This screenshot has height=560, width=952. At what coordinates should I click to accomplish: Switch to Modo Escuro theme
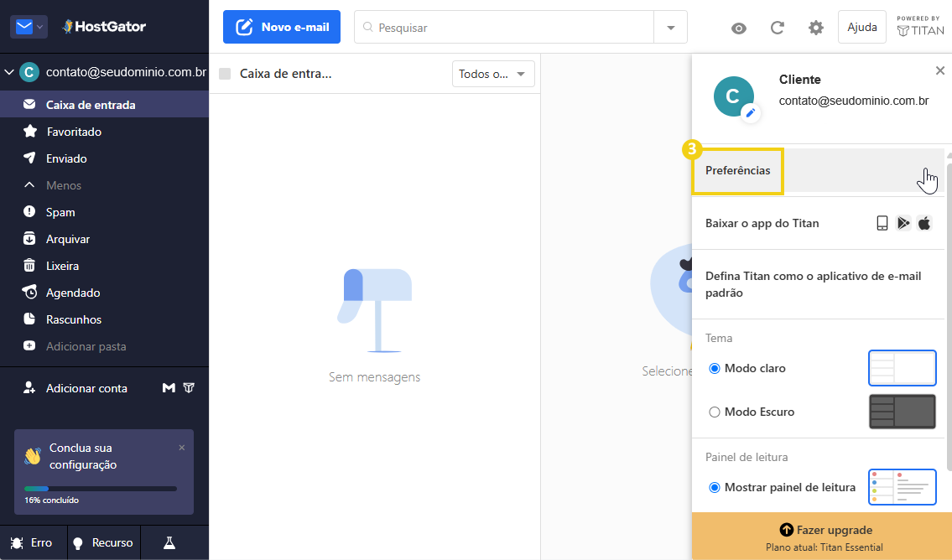click(x=715, y=412)
